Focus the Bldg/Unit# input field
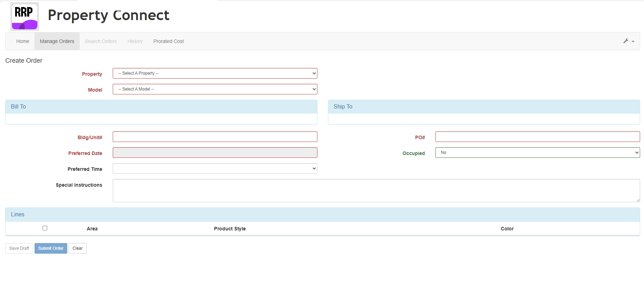 click(215, 137)
